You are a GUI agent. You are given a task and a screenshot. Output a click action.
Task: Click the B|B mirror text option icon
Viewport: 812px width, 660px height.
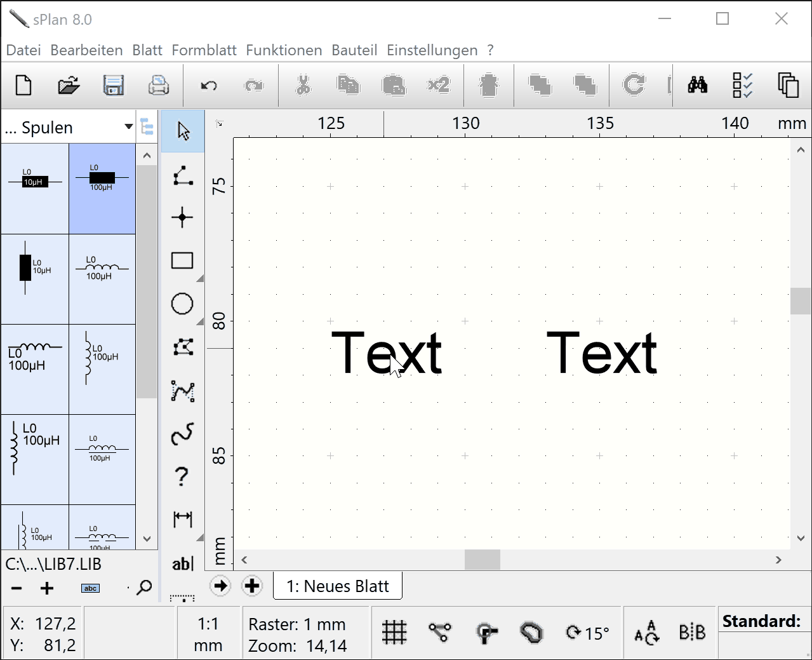coord(692,633)
